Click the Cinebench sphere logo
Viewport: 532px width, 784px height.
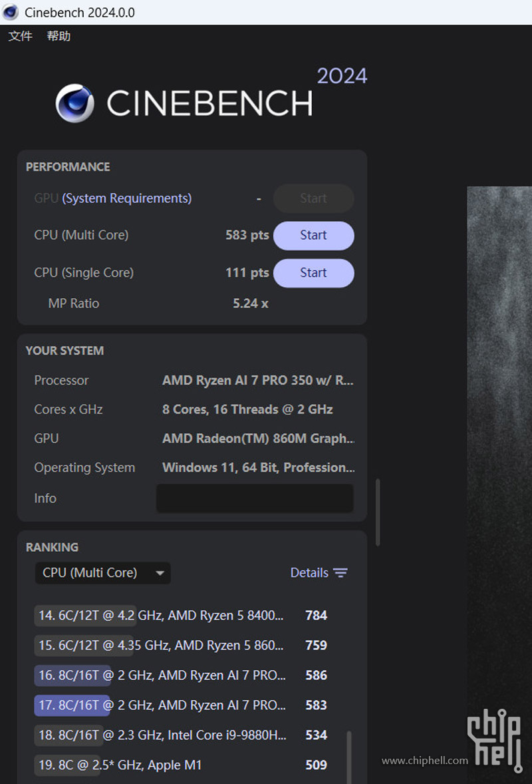click(74, 103)
